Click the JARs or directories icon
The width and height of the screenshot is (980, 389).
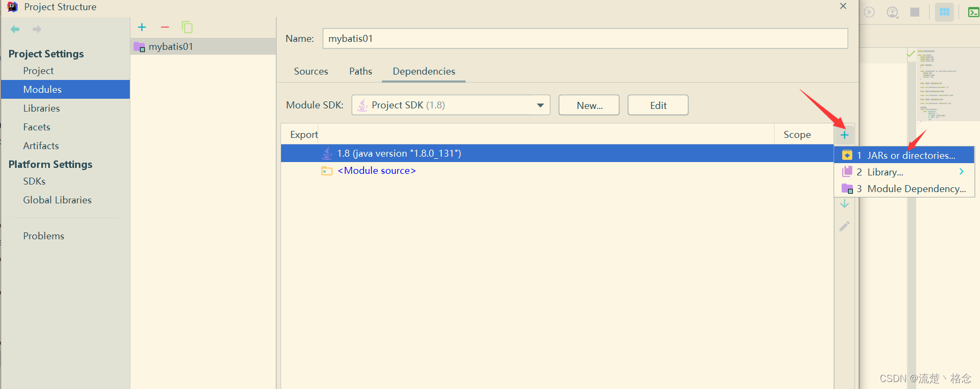point(847,155)
